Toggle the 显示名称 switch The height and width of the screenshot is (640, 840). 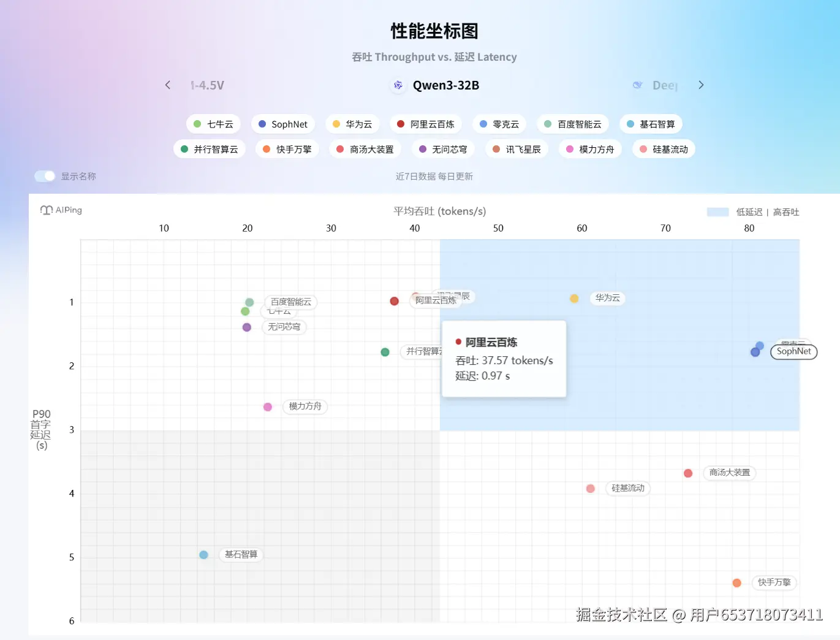(x=45, y=176)
